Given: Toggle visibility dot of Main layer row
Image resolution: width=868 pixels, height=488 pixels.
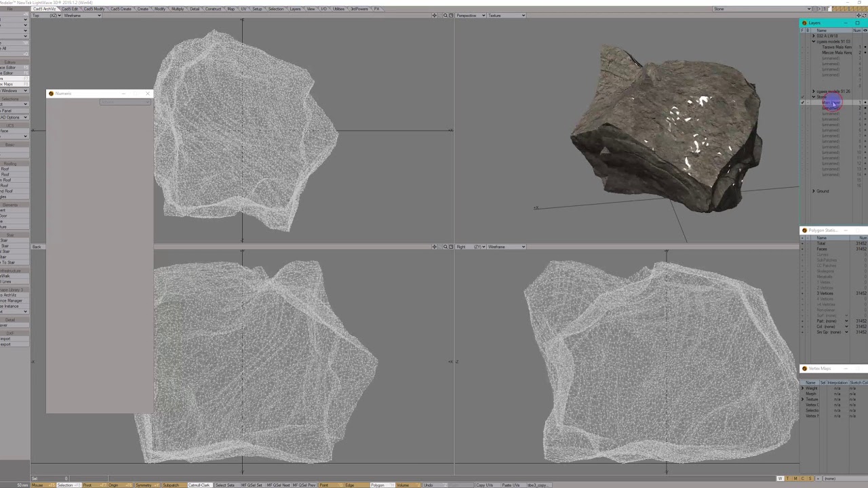Looking at the screenshot, I should pos(865,102).
